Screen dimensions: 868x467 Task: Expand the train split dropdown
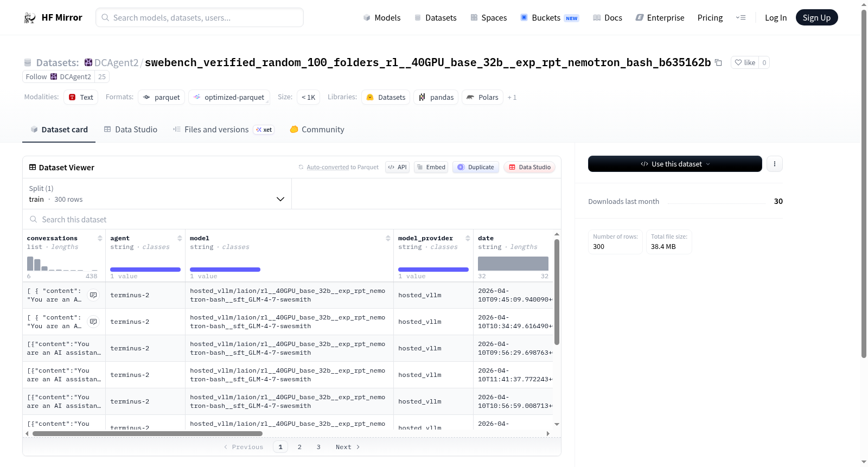pos(157,194)
